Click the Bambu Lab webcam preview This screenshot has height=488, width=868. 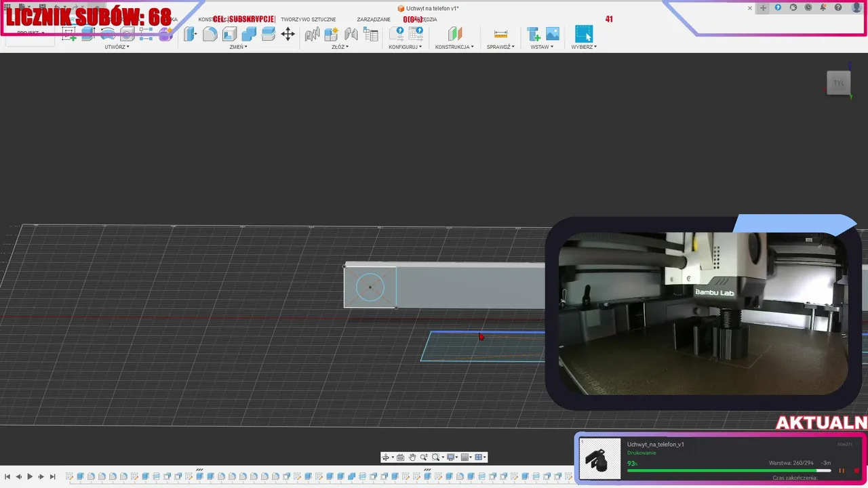point(703,313)
